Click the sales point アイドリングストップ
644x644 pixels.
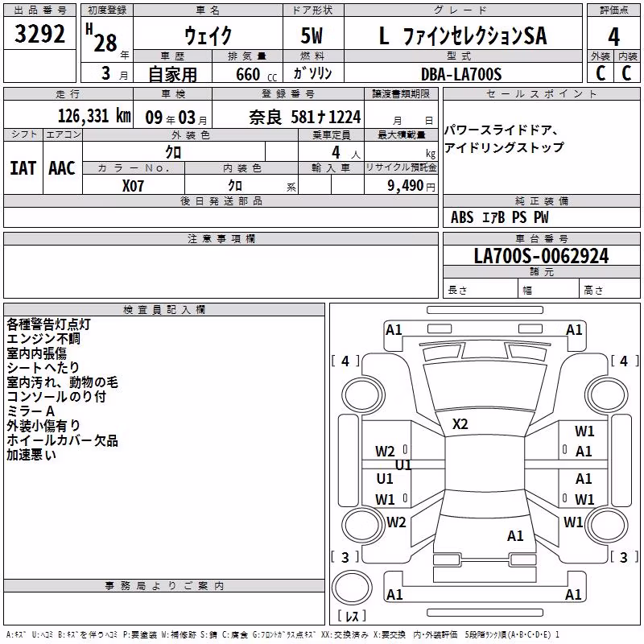pyautogui.click(x=505, y=147)
